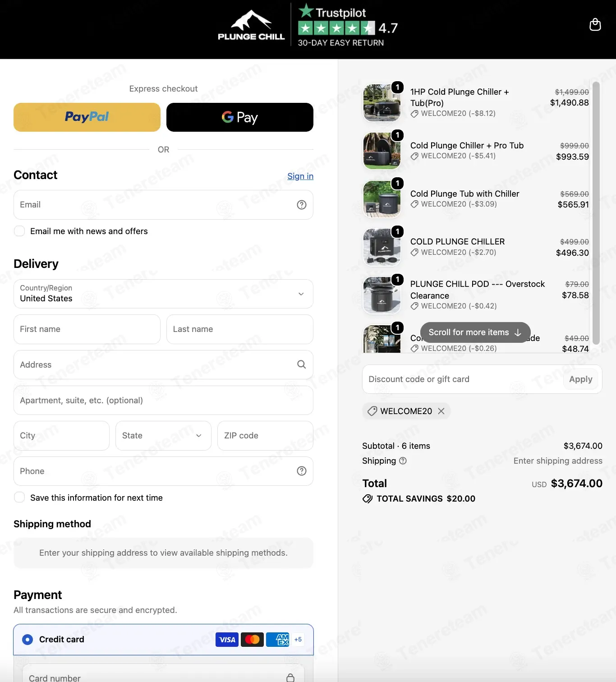Open the Cold Plunge Tub with Chiller thumbnail
Image resolution: width=616 pixels, height=682 pixels.
(382, 199)
